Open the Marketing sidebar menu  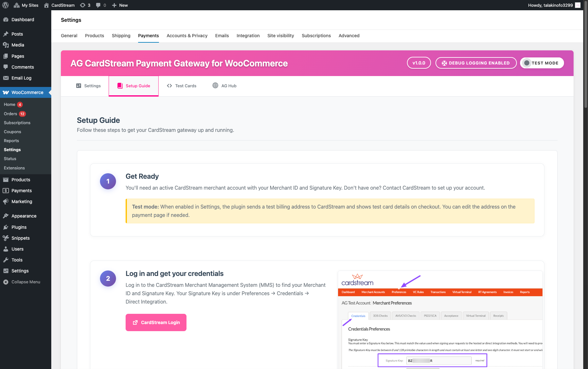click(22, 202)
